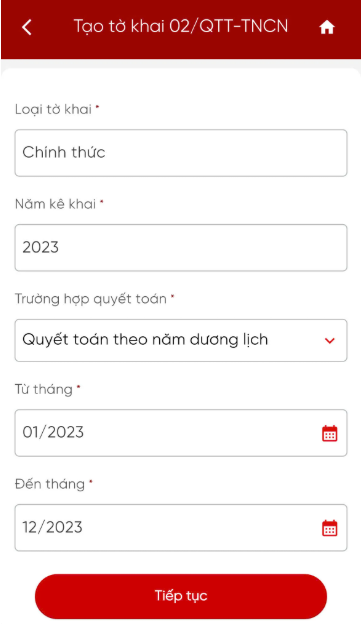Screen dimensions: 361x624
Task: Tap the Từ tháng label
Action: point(44,389)
